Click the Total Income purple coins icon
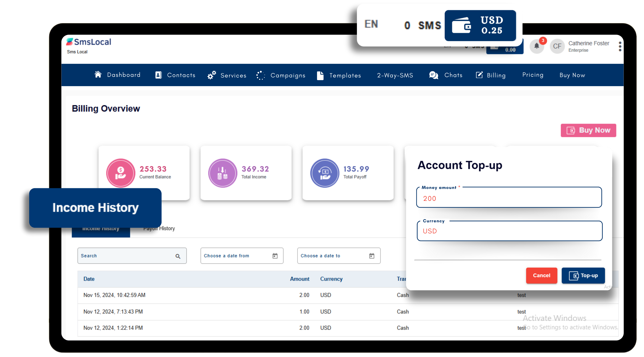Viewport: 644px width, 357px height. 222,173
